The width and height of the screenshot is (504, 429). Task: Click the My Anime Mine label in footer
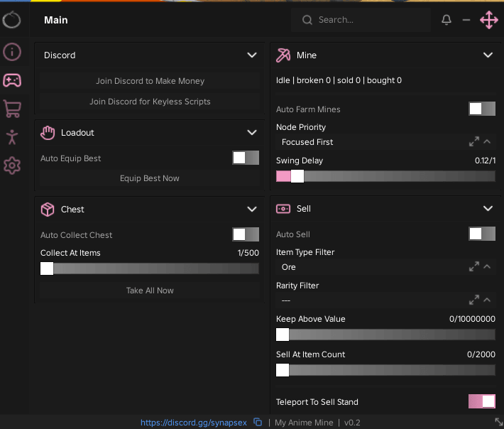click(x=304, y=422)
